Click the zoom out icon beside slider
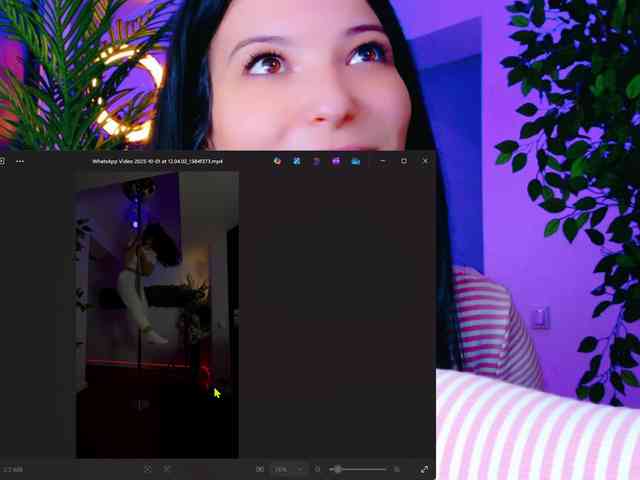 point(318,469)
